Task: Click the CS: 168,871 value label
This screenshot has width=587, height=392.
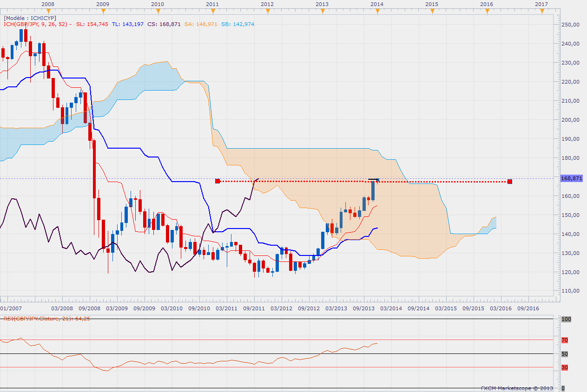Action: (x=164, y=24)
